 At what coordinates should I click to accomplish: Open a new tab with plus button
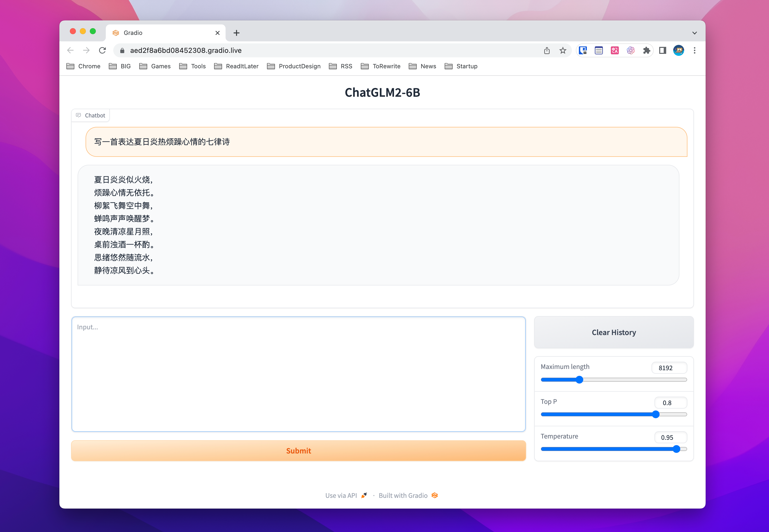click(x=237, y=33)
